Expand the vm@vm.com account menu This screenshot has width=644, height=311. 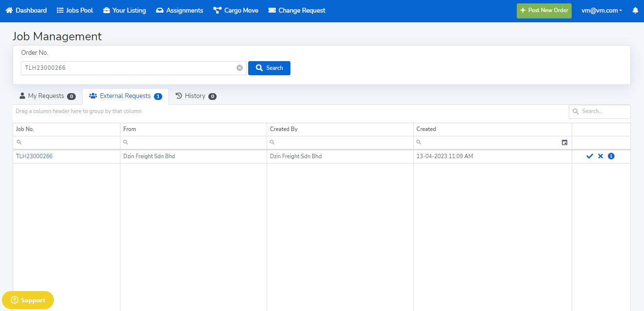[601, 10]
